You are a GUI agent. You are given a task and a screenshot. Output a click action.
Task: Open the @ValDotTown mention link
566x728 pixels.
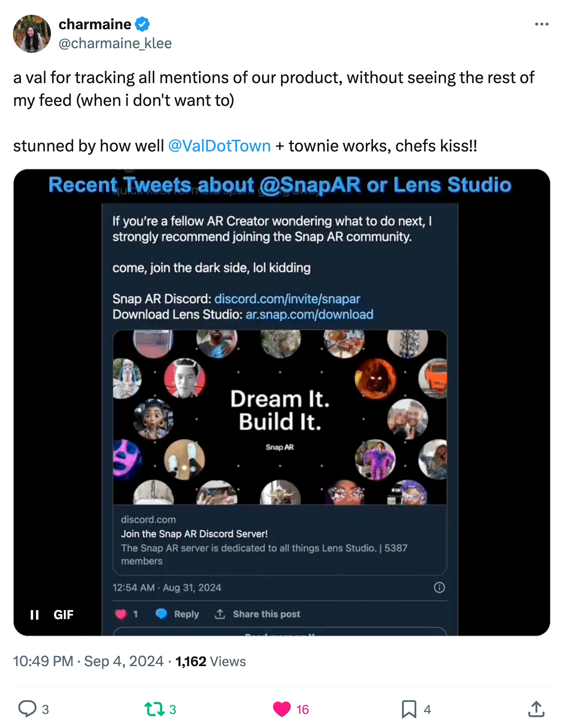click(x=219, y=146)
